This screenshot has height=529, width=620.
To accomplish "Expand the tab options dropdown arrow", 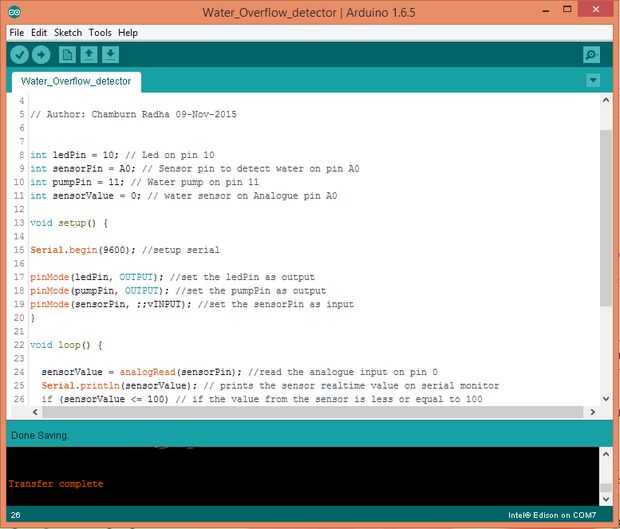I will (593, 81).
